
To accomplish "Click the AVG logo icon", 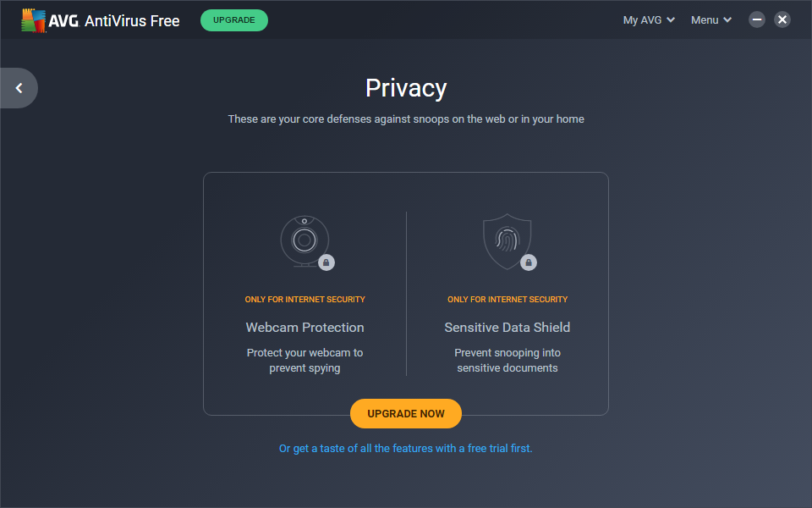I will click(x=35, y=20).
